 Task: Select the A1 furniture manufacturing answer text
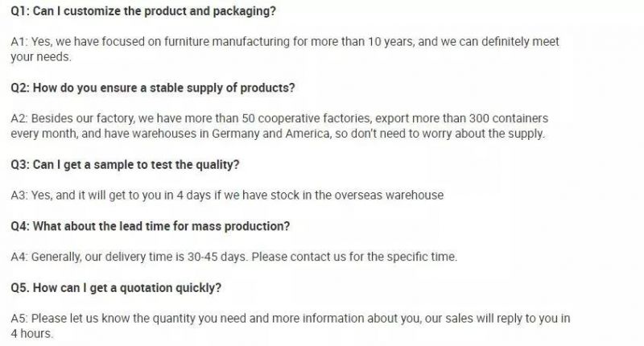(285, 49)
